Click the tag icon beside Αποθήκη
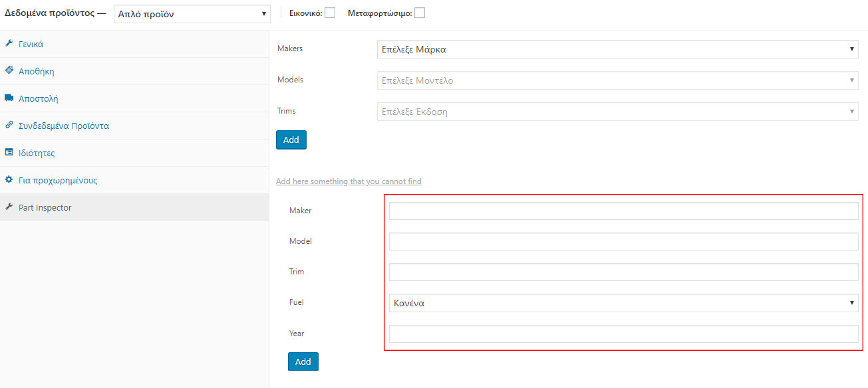 point(9,70)
